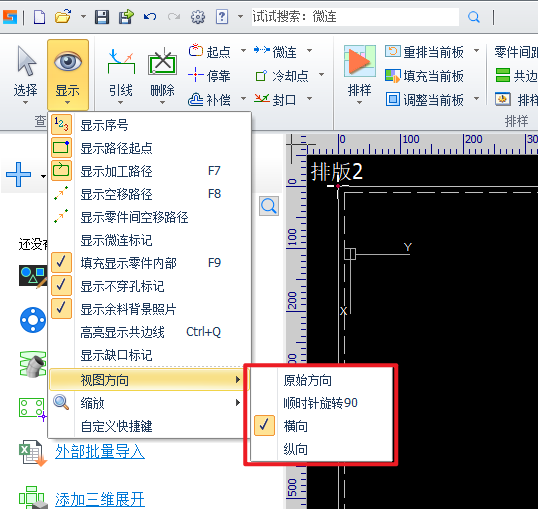Open the 补偿 compensation tool
This screenshot has width=538, height=509.
click(x=209, y=100)
